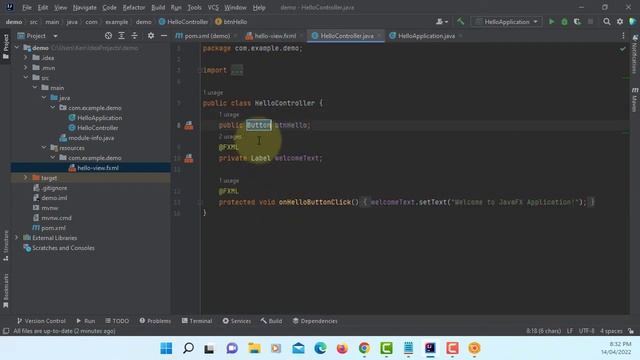Open Windows search on taskbar

(188, 348)
